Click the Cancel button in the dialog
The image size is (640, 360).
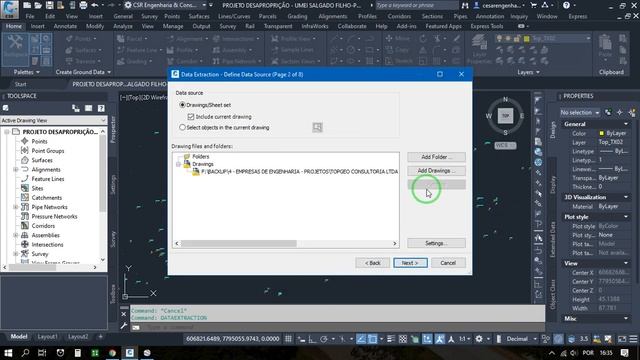coord(448,263)
